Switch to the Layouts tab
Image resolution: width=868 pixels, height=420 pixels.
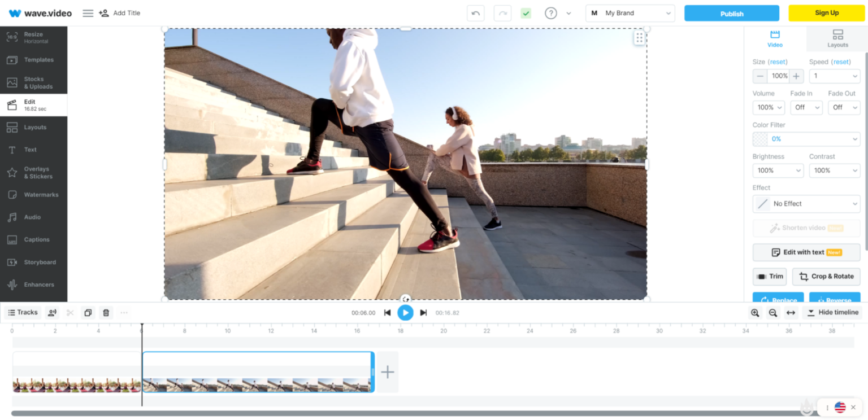tap(837, 38)
